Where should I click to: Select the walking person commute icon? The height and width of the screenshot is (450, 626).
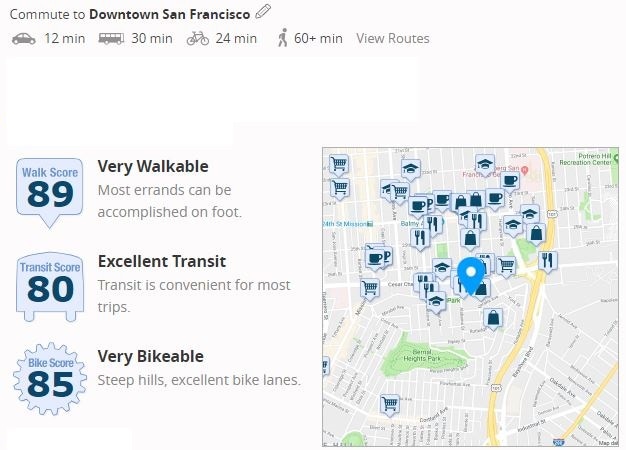283,38
